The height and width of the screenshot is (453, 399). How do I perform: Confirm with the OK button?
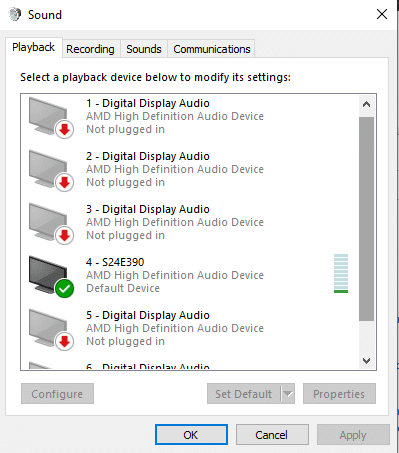click(191, 435)
